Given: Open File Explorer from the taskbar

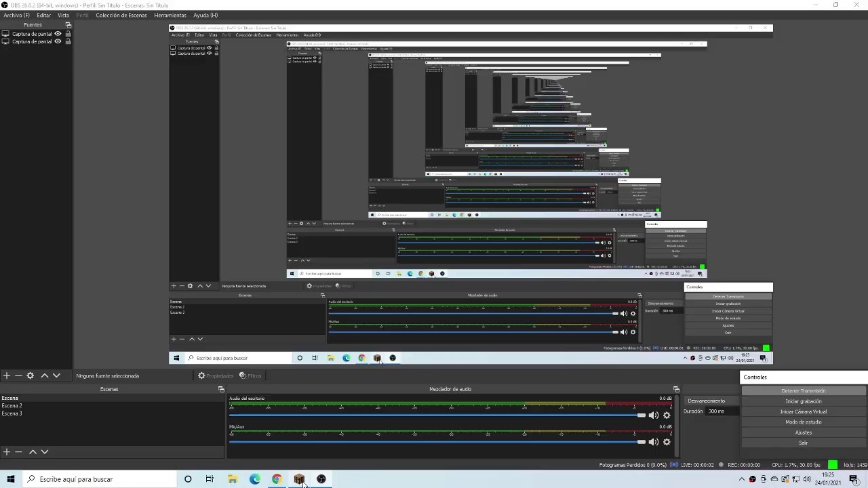Looking at the screenshot, I should coord(233,479).
